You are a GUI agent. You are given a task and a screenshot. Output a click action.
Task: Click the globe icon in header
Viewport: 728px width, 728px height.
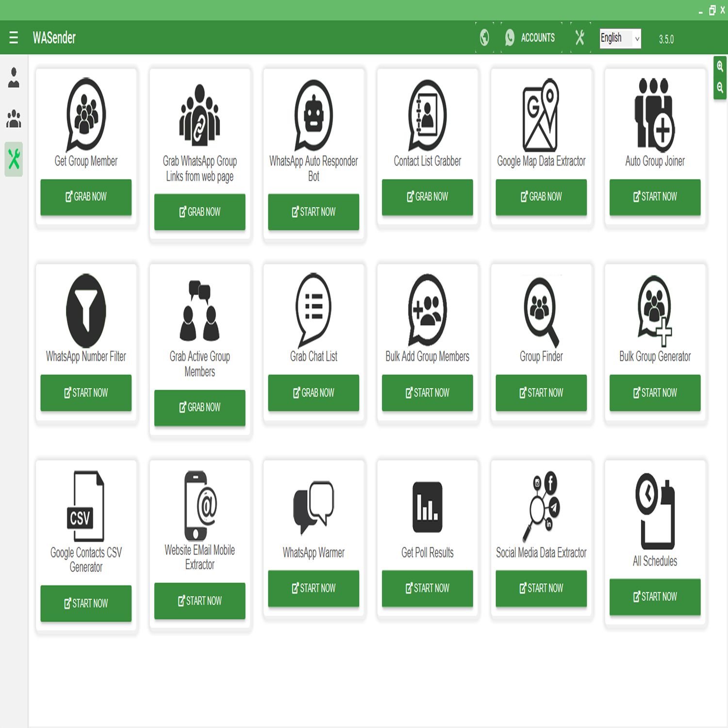point(484,37)
